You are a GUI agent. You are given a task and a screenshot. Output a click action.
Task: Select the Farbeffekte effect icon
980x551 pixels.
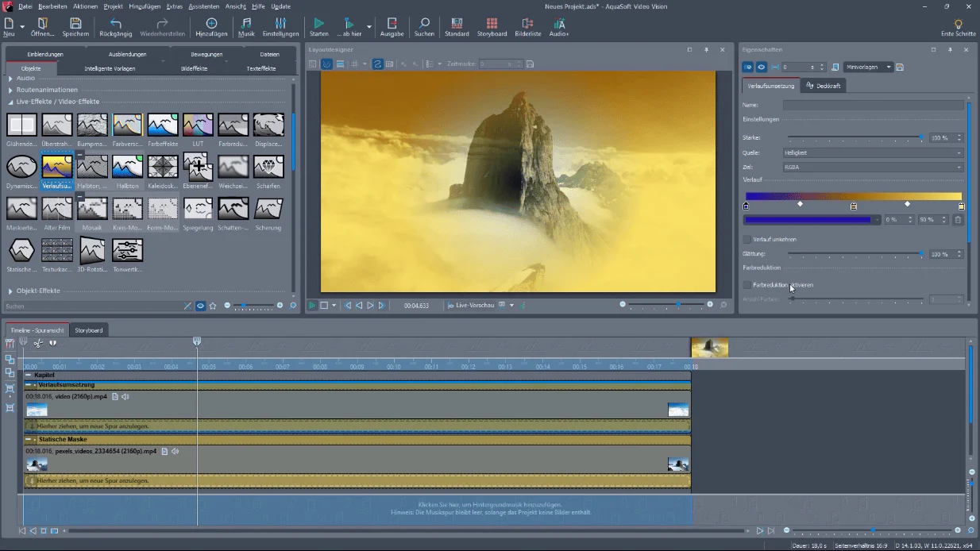pyautogui.click(x=163, y=125)
